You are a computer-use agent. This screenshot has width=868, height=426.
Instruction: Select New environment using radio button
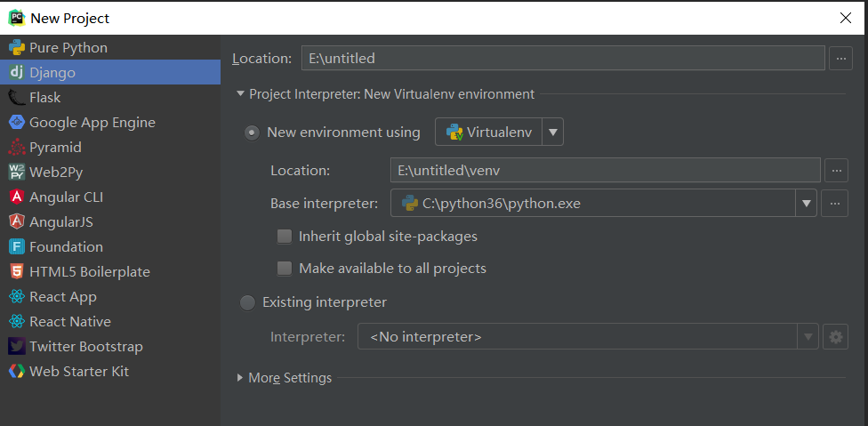point(252,133)
